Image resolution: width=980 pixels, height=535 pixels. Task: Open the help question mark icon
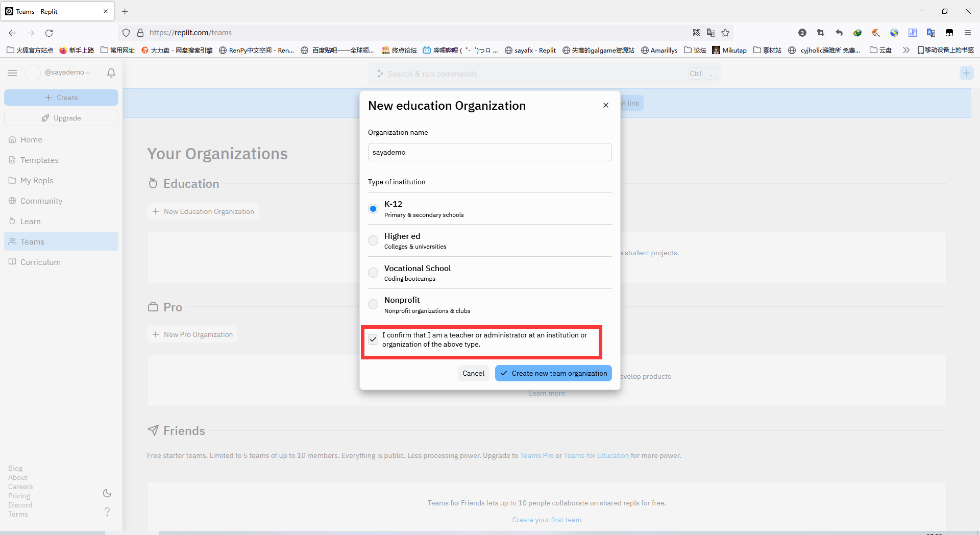click(x=107, y=512)
